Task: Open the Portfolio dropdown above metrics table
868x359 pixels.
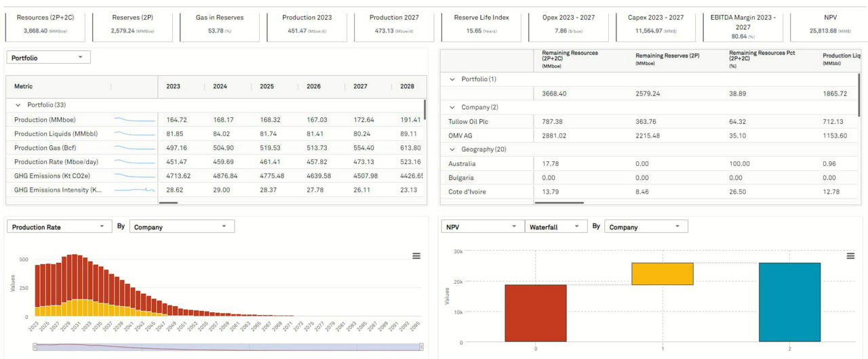Action: [x=48, y=58]
